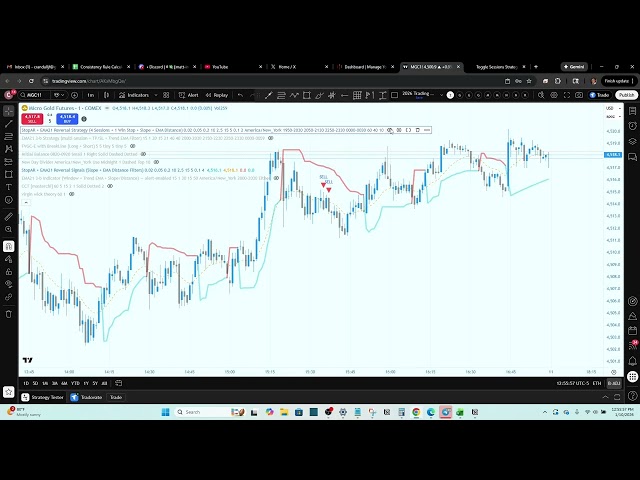Select the 1D date range

tap(26, 383)
